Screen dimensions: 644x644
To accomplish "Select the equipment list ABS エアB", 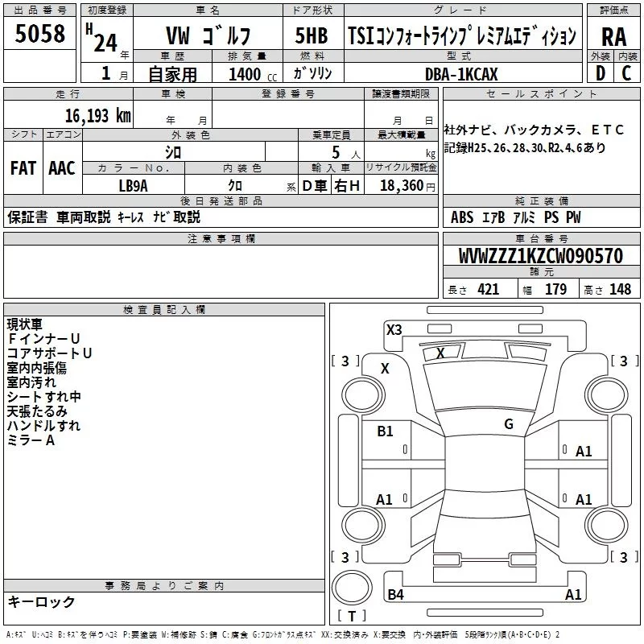I will 516,217.
